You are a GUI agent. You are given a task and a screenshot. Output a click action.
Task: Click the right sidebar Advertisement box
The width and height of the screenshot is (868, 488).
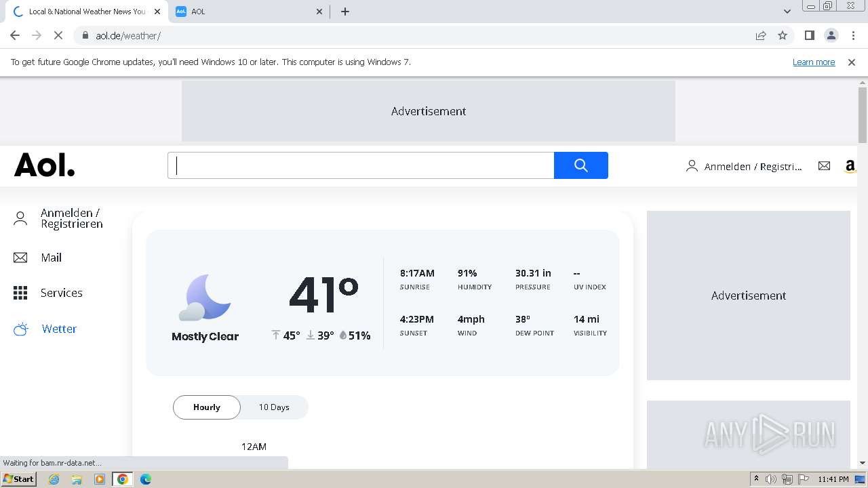pos(749,296)
